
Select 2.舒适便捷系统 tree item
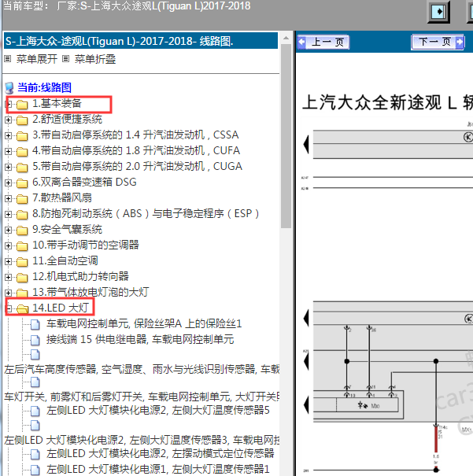(x=67, y=120)
